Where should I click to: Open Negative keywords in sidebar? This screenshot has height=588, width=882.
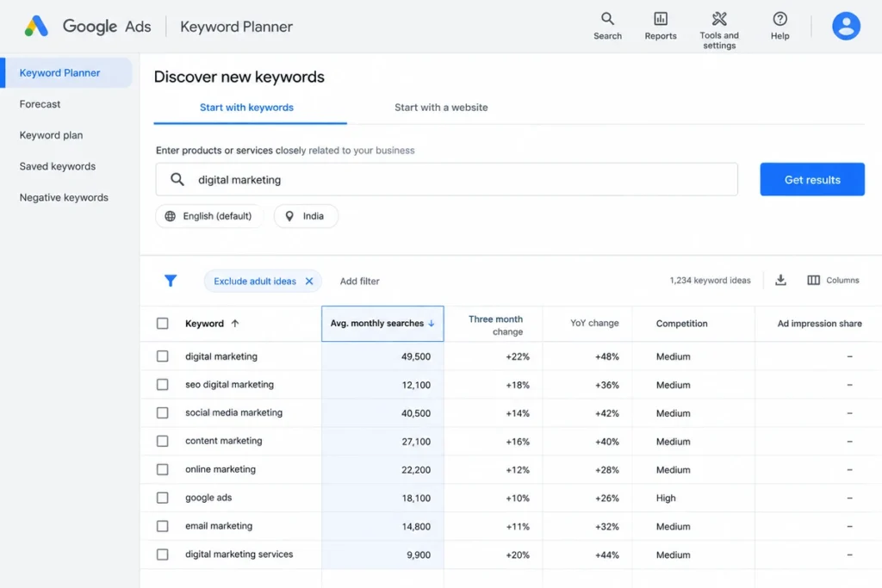pos(64,197)
